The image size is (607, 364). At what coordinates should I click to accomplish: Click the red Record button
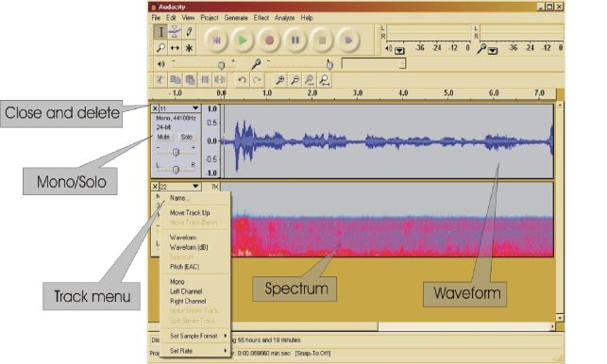point(269,41)
